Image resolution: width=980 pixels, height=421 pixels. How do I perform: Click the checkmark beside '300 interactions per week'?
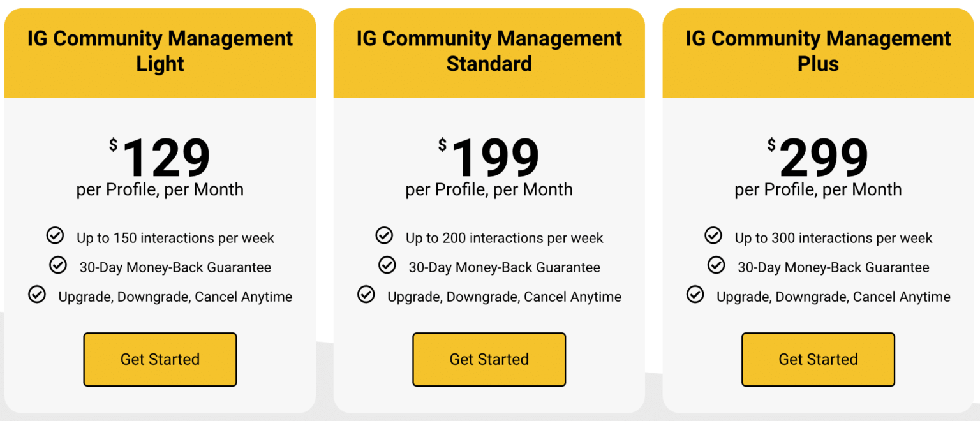click(713, 235)
